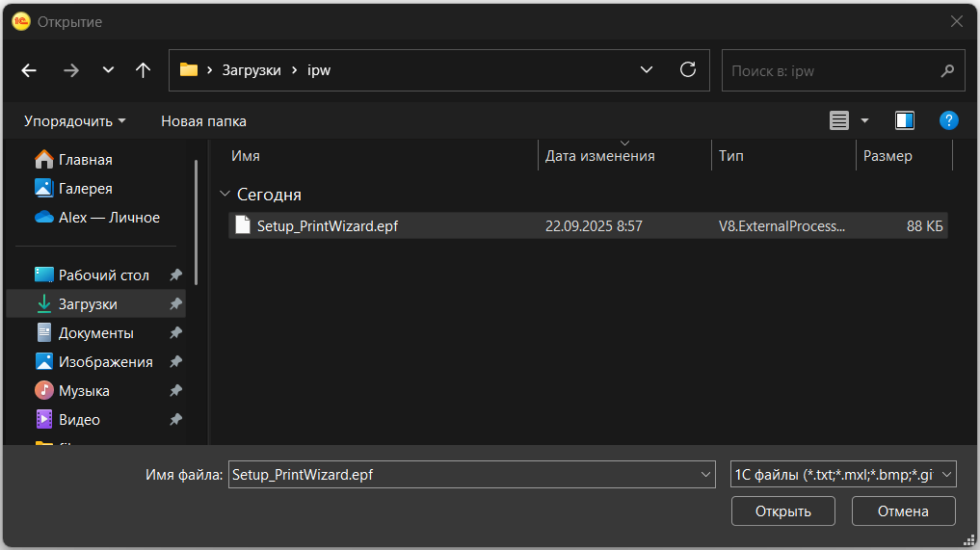980x550 pixels.
Task: Unpin Загрузки from quick access
Action: coord(175,304)
